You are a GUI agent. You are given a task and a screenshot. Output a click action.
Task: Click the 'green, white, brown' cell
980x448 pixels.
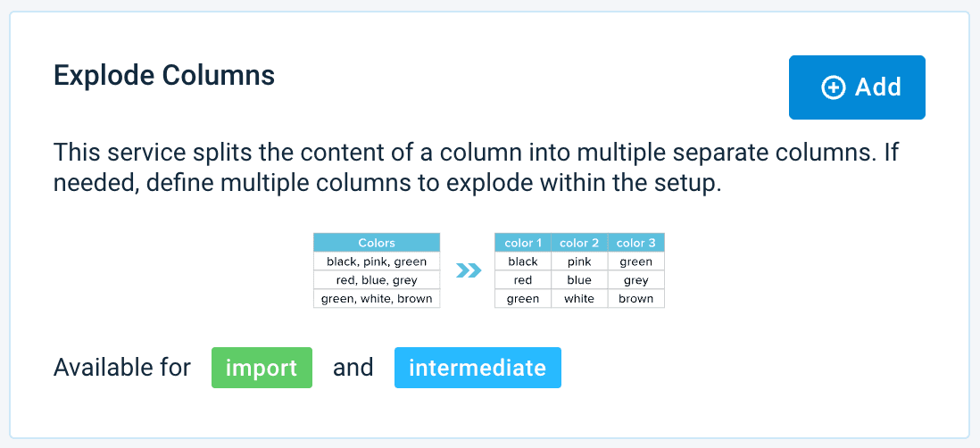click(377, 299)
